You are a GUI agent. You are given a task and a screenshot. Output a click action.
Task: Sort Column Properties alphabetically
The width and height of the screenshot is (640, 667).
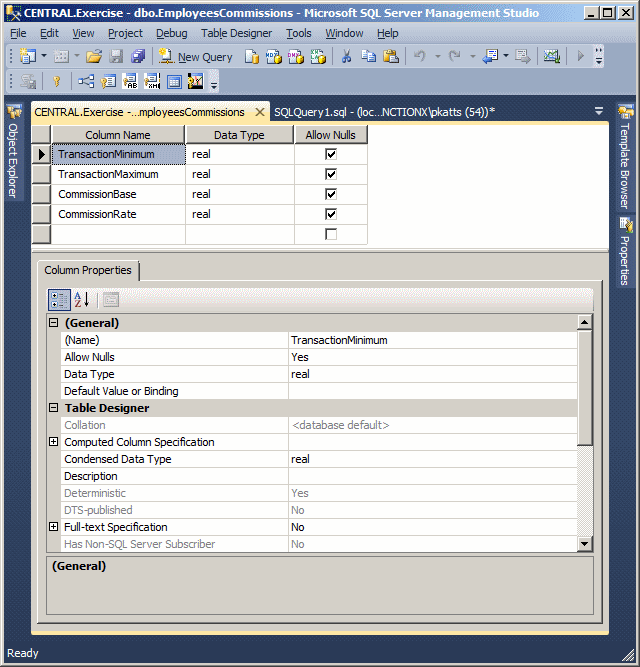click(x=81, y=300)
